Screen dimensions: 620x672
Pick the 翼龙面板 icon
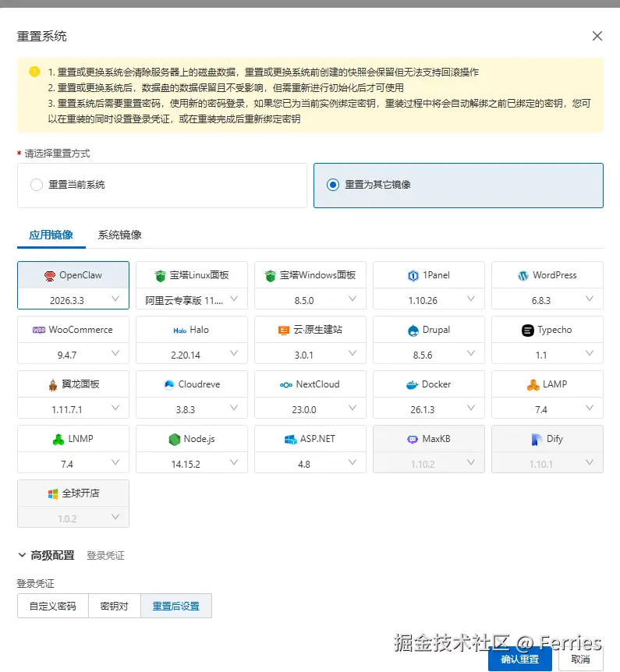pos(53,385)
